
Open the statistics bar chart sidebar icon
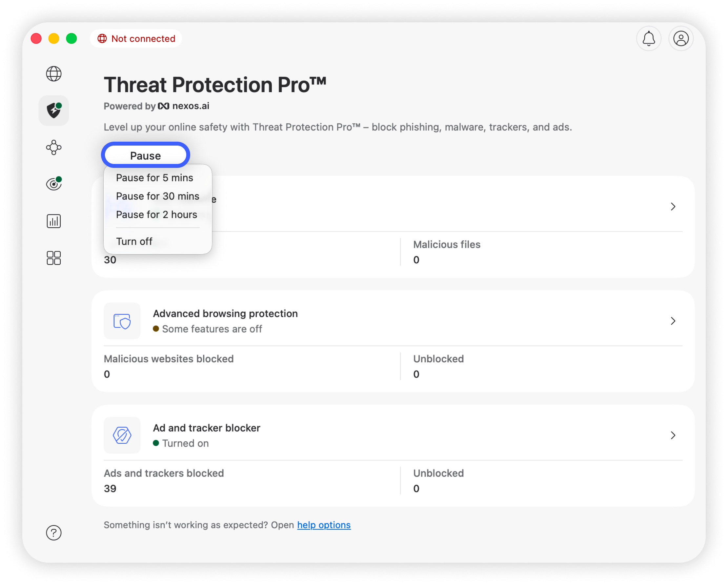point(54,221)
